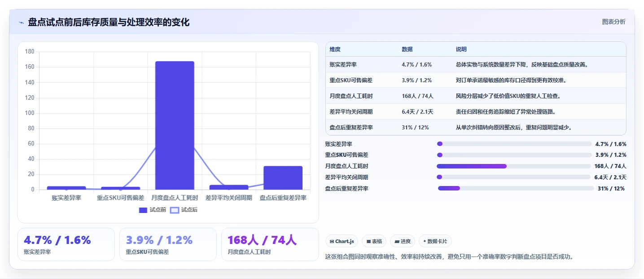644x279 pixels.
Task: Click the 说明 column header
Action: [x=461, y=49]
